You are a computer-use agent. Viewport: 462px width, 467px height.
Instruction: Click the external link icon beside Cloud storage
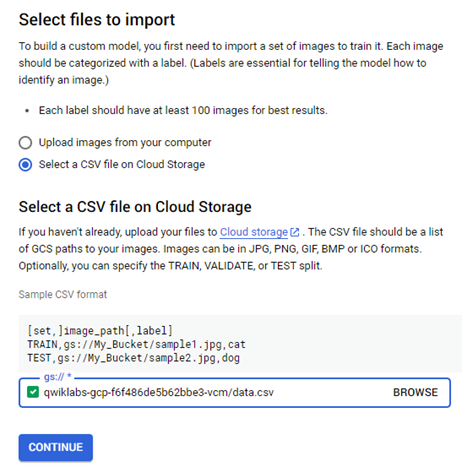pyautogui.click(x=295, y=232)
